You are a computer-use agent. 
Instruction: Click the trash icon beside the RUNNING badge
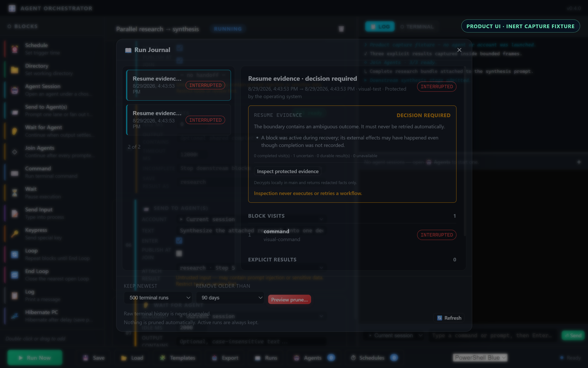pyautogui.click(x=341, y=29)
